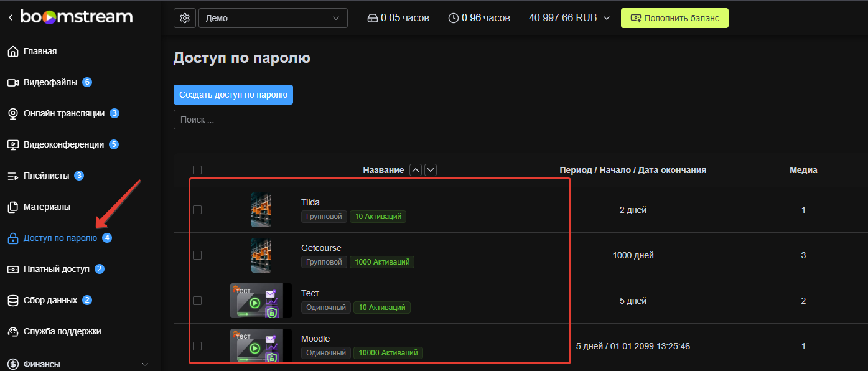Open the Tilda access entry
The height and width of the screenshot is (371, 868).
310,202
